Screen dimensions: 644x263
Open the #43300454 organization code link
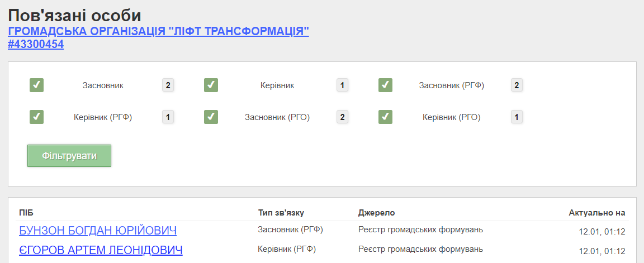(x=36, y=44)
